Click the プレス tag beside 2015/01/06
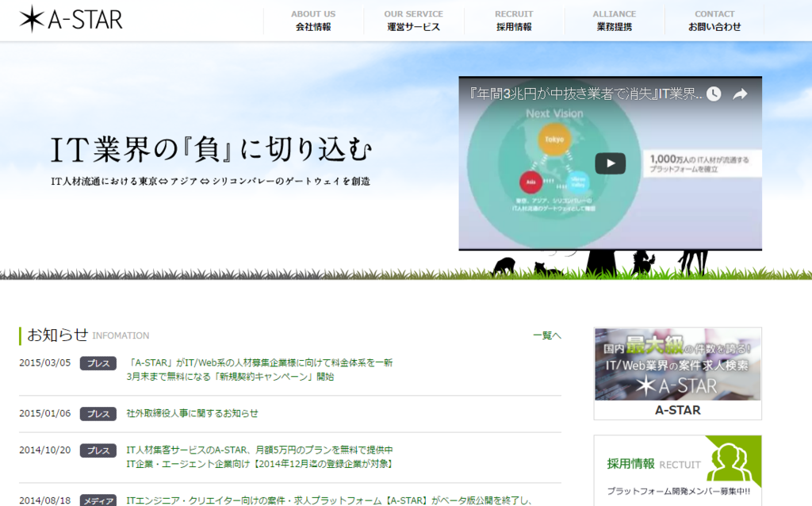Screen dimensions: 812x506 pos(98,413)
